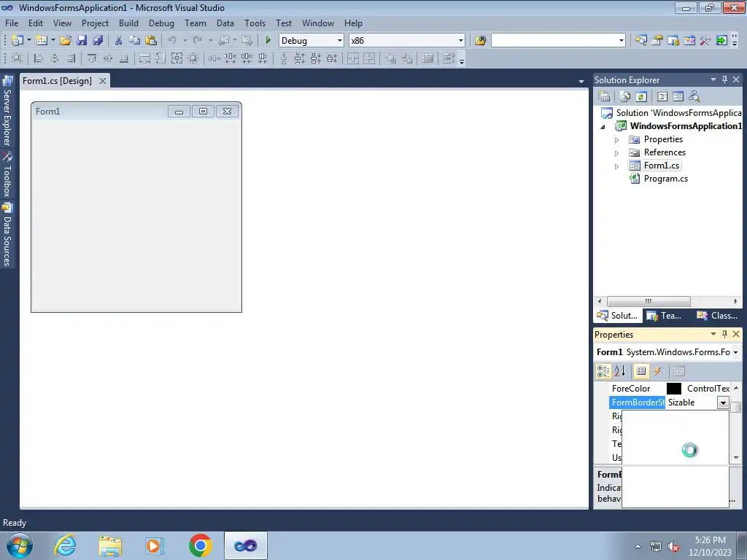The image size is (747, 560).
Task: Click the Paste clipboard icon
Action: 151,41
